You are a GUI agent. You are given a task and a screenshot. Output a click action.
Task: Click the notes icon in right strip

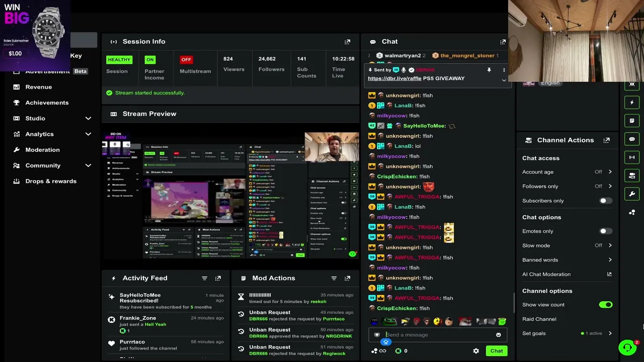tap(632, 121)
